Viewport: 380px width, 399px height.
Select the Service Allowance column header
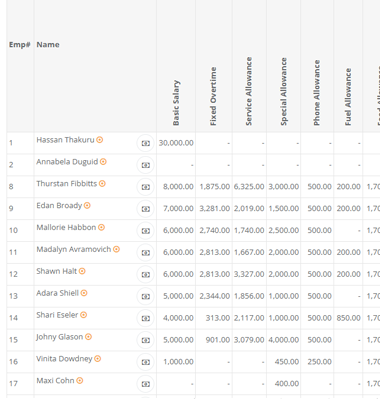click(249, 91)
